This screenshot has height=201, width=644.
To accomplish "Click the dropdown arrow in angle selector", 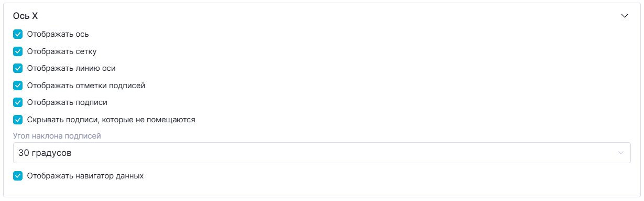I will pos(621,153).
